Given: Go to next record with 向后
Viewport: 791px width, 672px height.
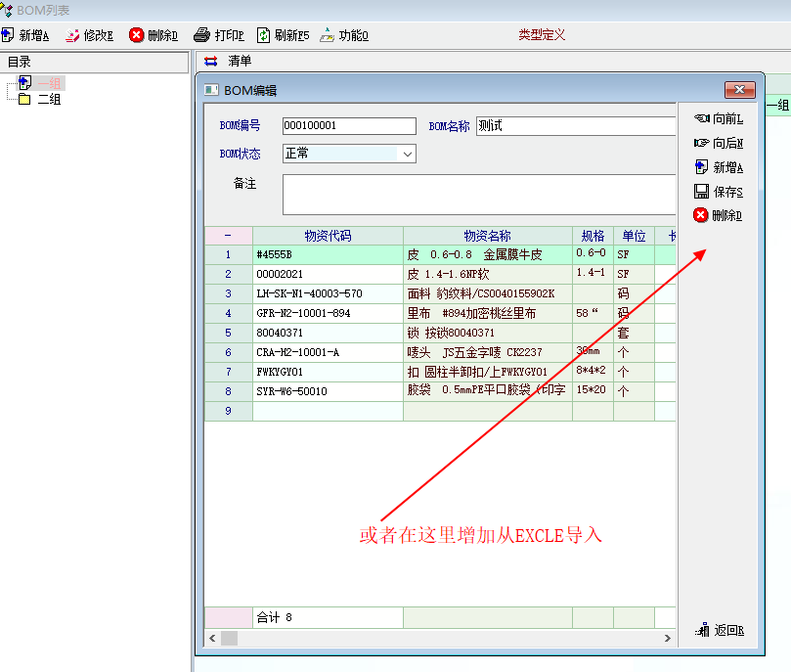Looking at the screenshot, I should tap(719, 143).
